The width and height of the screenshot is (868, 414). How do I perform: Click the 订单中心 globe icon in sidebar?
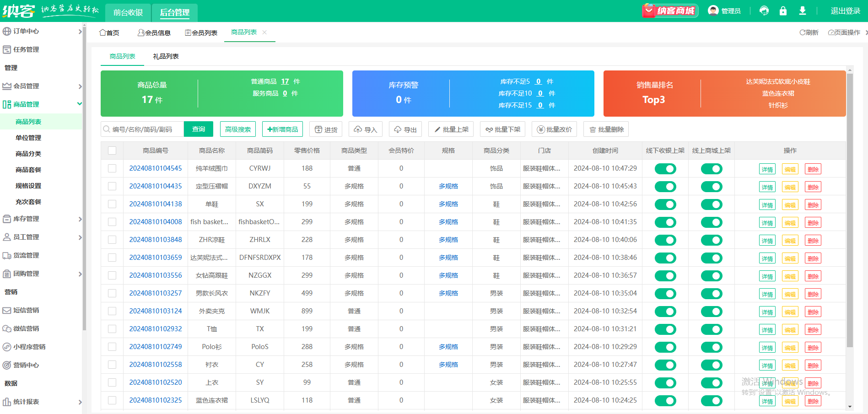point(7,31)
